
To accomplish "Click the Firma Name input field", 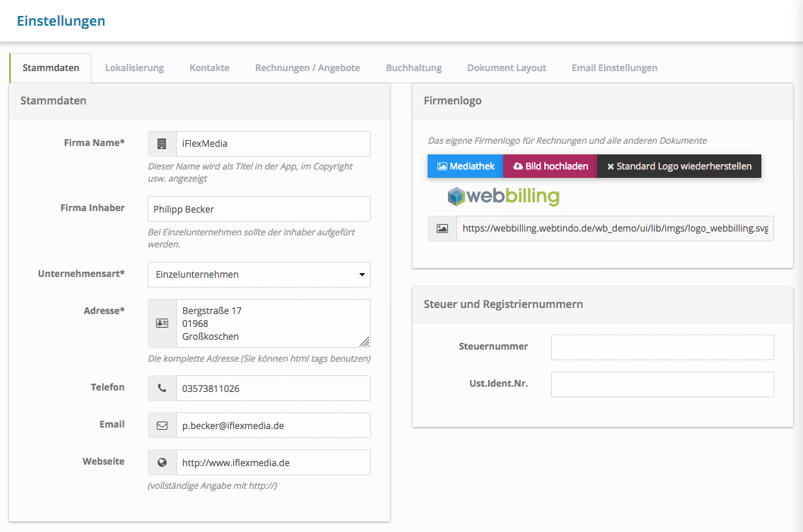I will tap(273, 144).
